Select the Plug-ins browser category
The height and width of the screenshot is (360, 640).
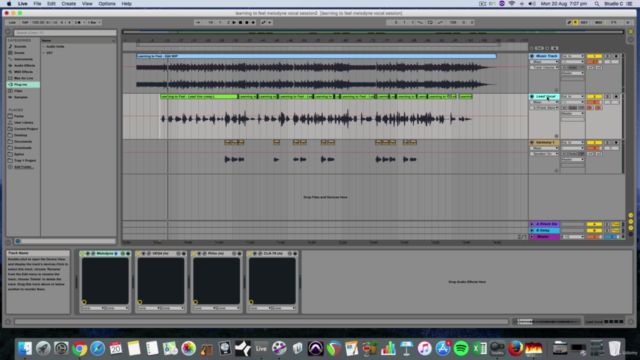[x=23, y=84]
